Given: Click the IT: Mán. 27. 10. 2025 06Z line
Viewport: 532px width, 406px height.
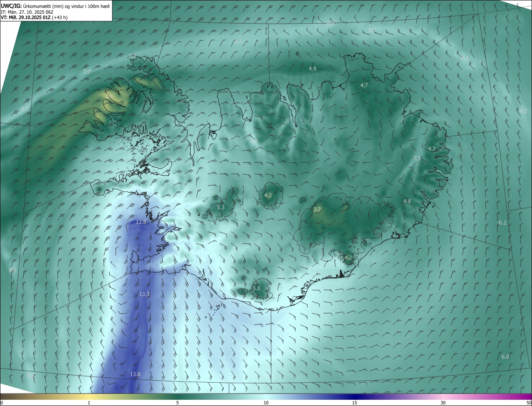Looking at the screenshot, I should [x=27, y=12].
